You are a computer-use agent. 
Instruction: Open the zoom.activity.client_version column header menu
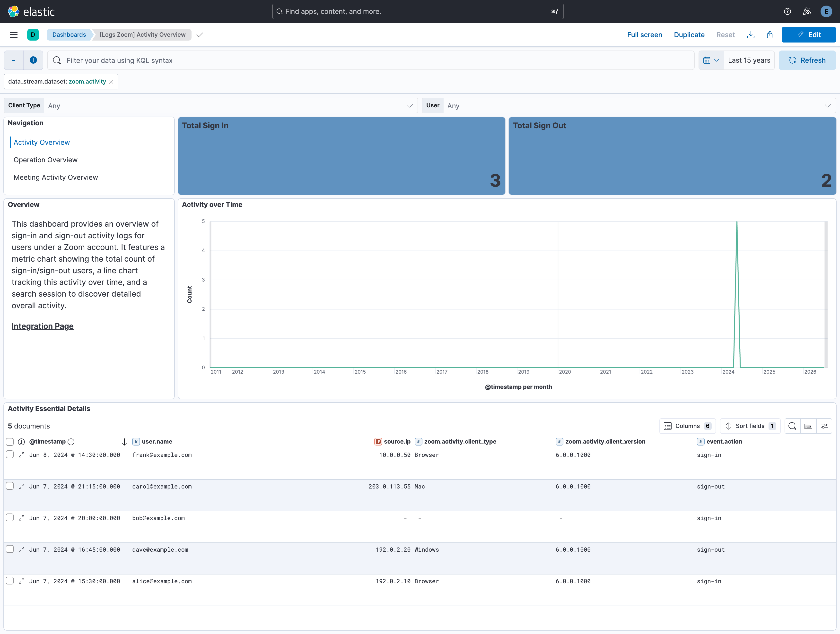[x=605, y=442]
